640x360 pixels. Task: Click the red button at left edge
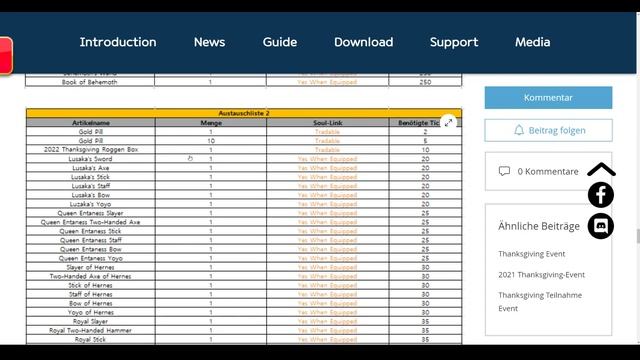(6, 56)
